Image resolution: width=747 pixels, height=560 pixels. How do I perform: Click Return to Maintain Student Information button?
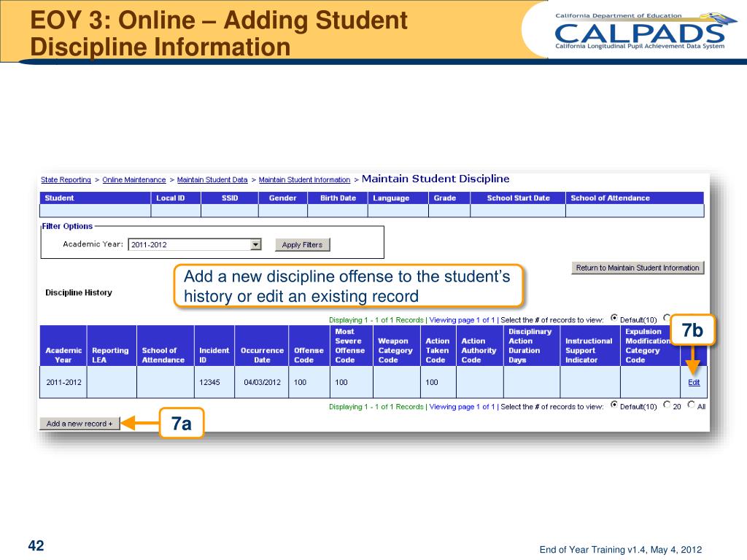(638, 268)
